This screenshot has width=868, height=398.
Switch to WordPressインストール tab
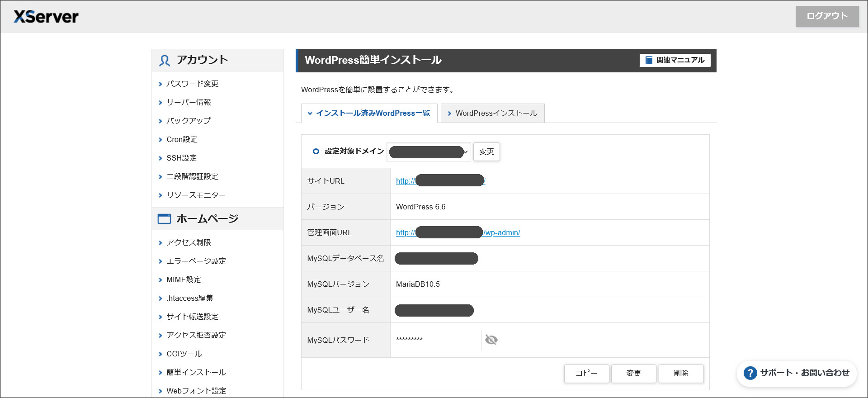pyautogui.click(x=492, y=113)
